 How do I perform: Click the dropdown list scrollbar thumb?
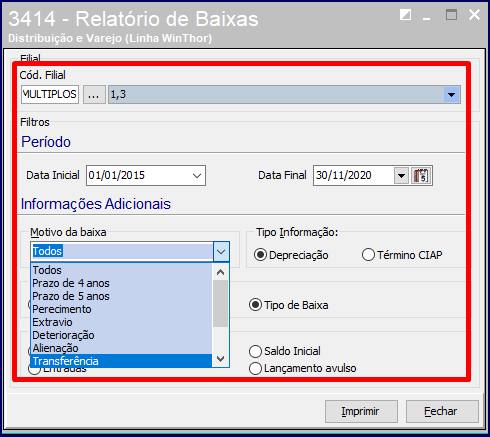[220, 304]
